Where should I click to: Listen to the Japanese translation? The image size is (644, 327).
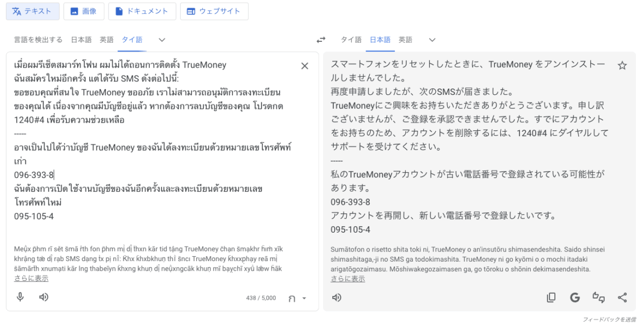point(336,298)
